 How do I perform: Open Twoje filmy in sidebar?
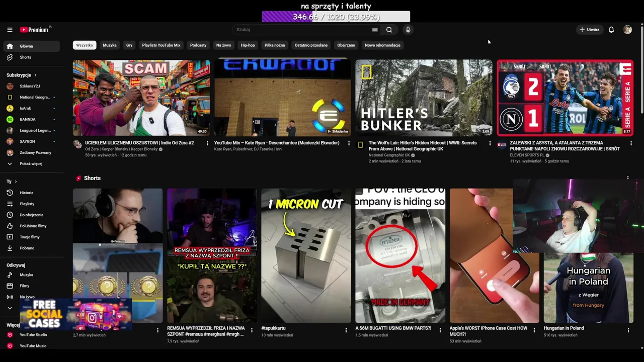(x=31, y=237)
